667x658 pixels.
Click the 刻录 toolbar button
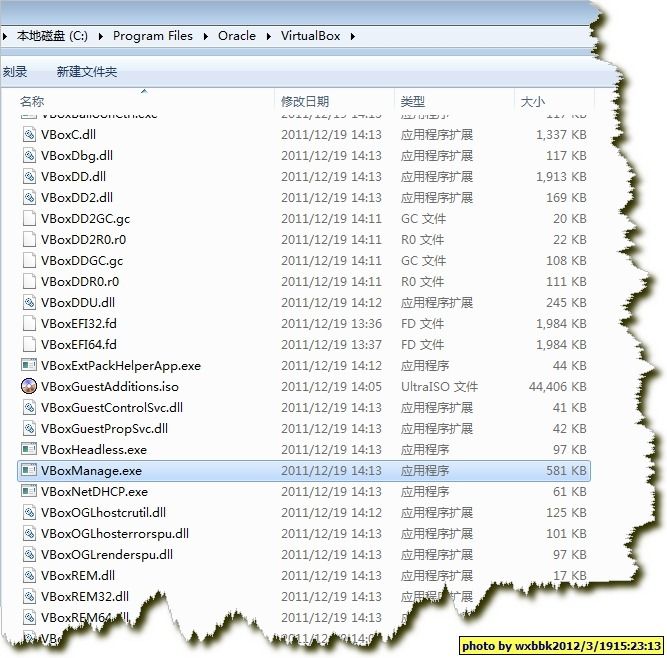15,71
